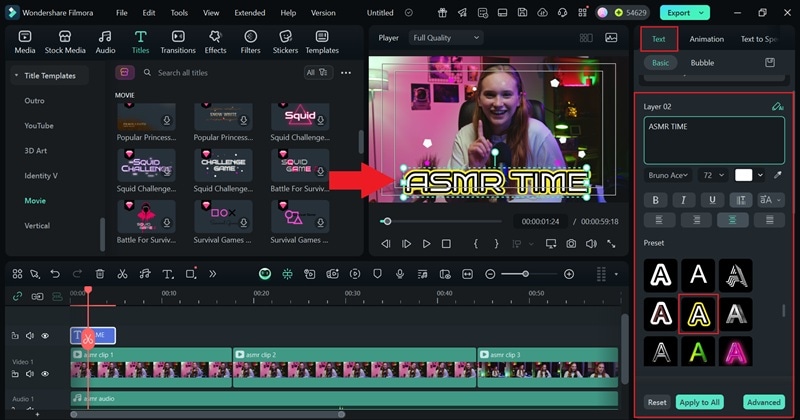Expand the Export dropdown arrow
This screenshot has height=420, width=800.
[x=702, y=13]
